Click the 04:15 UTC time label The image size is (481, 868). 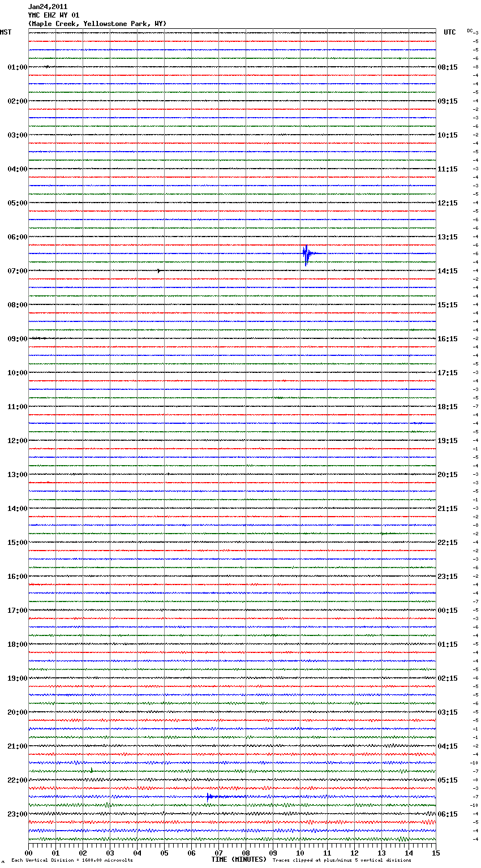448,746
